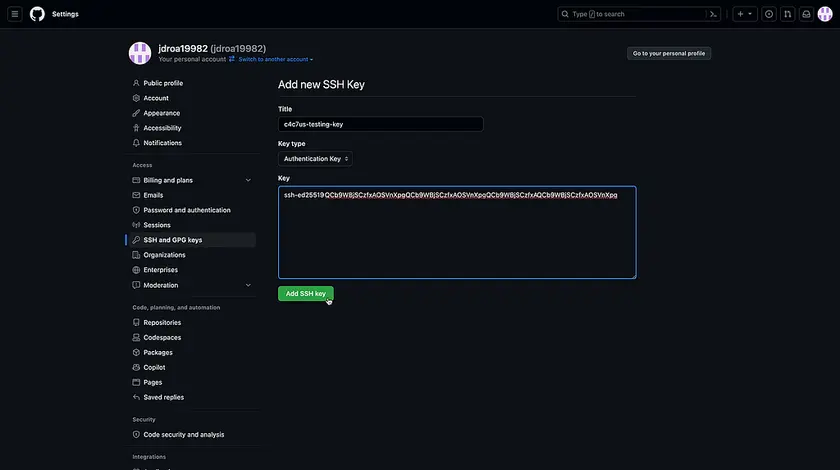
Task: Open the hamburger navigation menu
Action: (15, 14)
